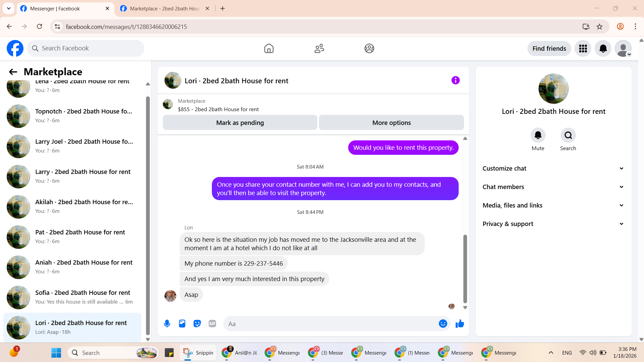Open conversation information purple icon
Screen dimensions: 644x362
pyautogui.click(x=455, y=80)
